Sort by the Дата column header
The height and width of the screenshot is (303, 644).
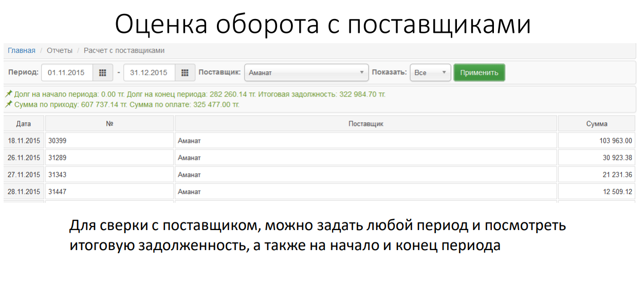click(24, 124)
